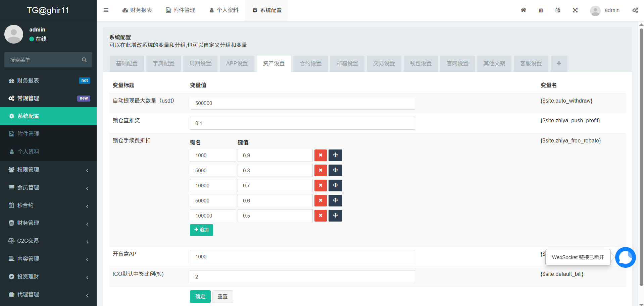Image resolution: width=644 pixels, height=306 pixels.
Task: Delete the 100000 key row
Action: coord(320,216)
